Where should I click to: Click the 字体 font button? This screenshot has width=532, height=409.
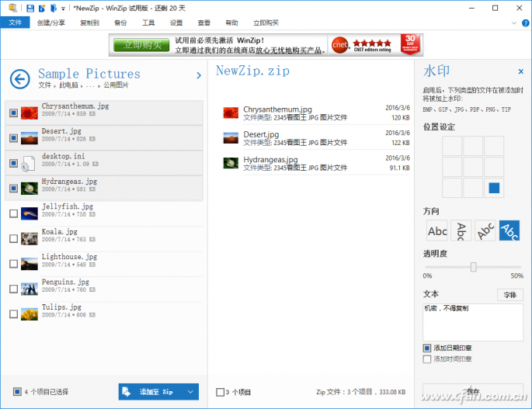[510, 295]
